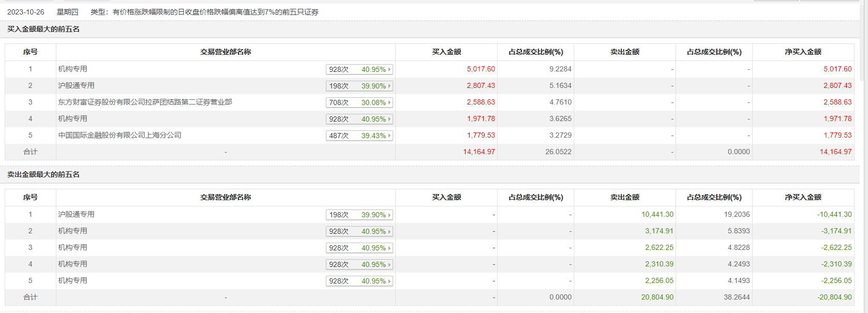Click the 14,164.97 buy total amount
Image resolution: width=868 pixels, height=313 pixels.
coord(478,152)
